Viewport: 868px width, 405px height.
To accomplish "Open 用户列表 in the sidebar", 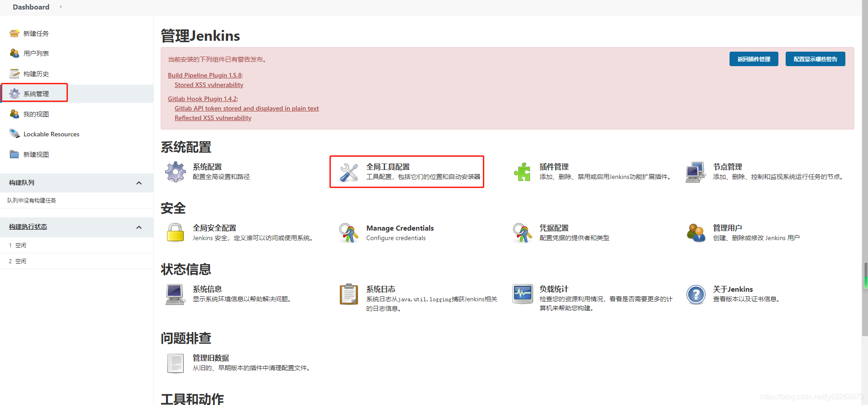I will pos(36,53).
